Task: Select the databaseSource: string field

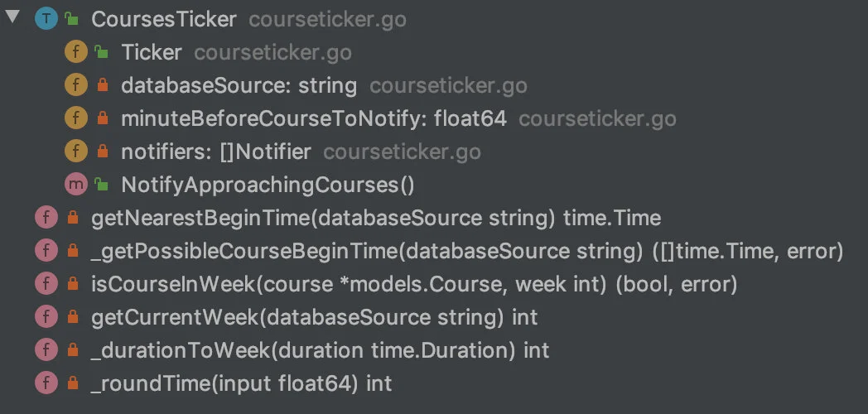Action: [239, 86]
